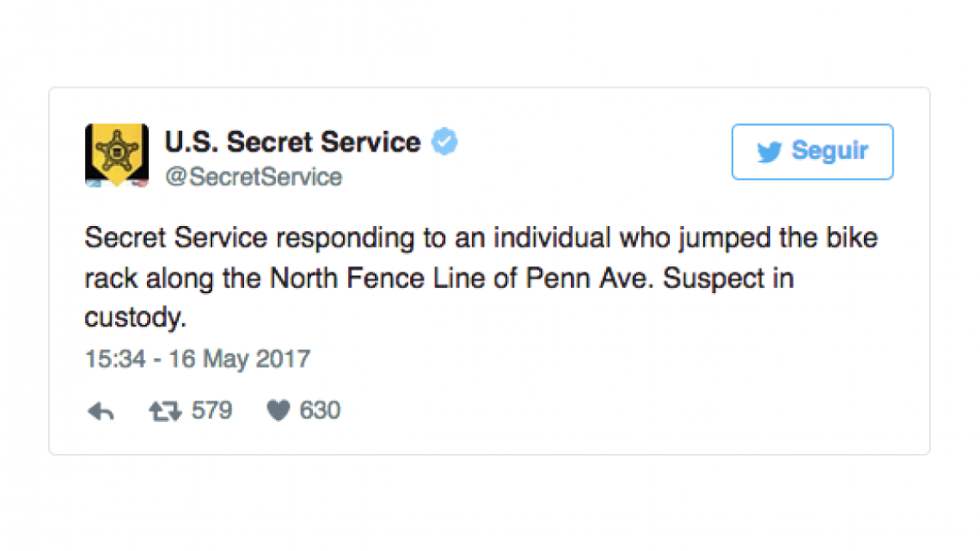Click the reply arrow icon

click(x=100, y=411)
